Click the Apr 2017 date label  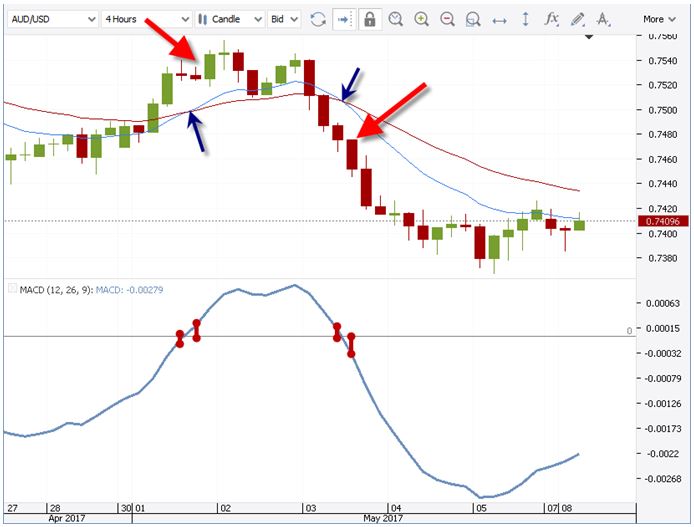(66, 518)
